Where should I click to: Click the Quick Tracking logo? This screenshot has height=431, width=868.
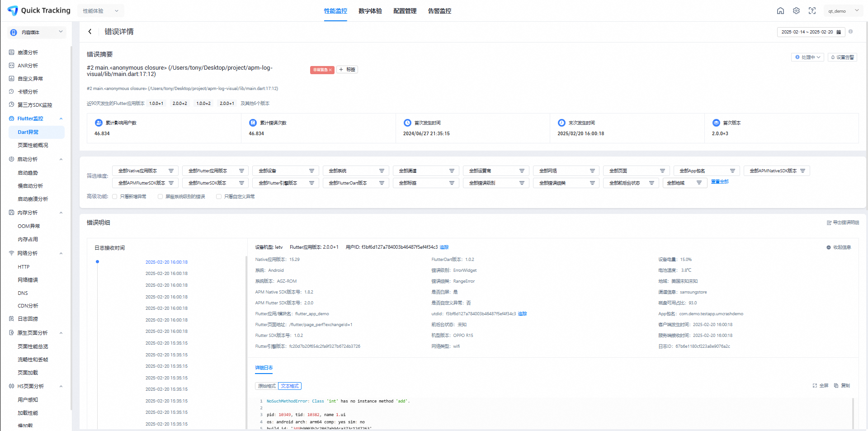coord(39,10)
